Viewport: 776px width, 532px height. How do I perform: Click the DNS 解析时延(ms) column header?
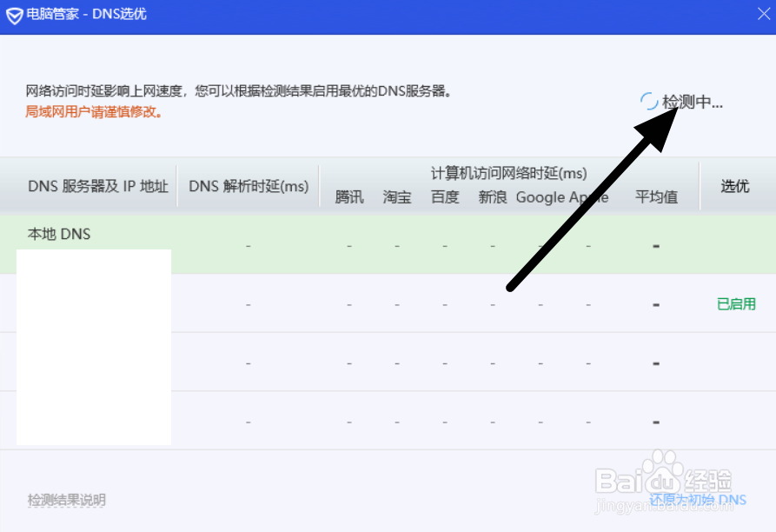pos(249,187)
